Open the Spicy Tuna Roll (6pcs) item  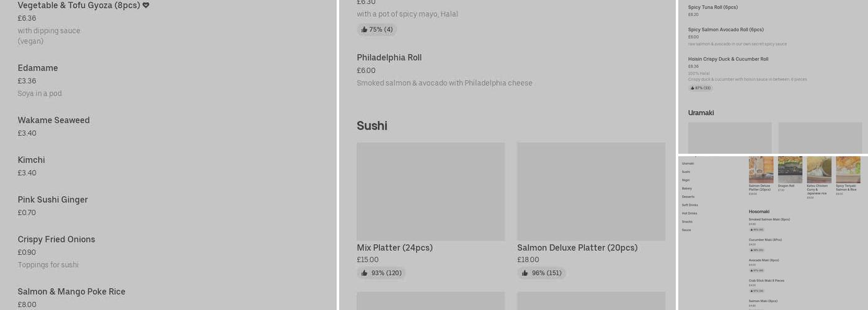pos(712,7)
